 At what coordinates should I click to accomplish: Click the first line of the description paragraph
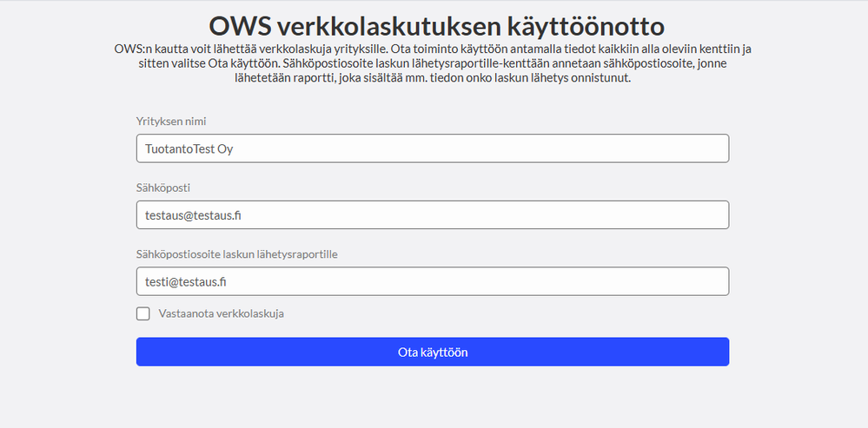click(x=433, y=49)
